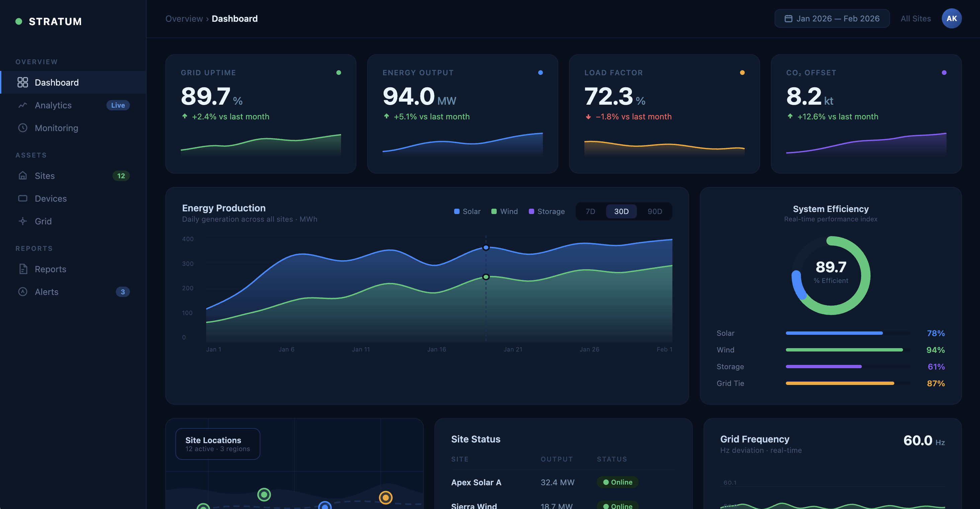This screenshot has height=509, width=980.
Task: Click the Sites building icon
Action: [x=23, y=176]
